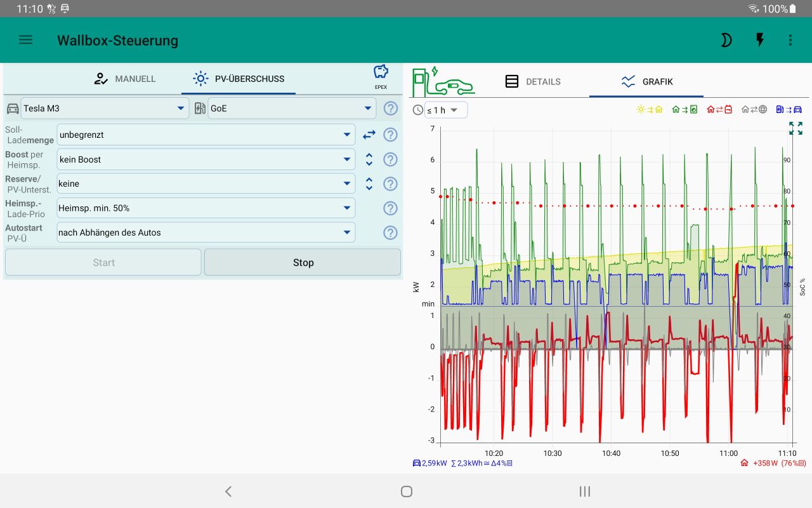The height and width of the screenshot is (508, 812).
Task: Tap the up-down arrows beside Boost
Action: 369,159
